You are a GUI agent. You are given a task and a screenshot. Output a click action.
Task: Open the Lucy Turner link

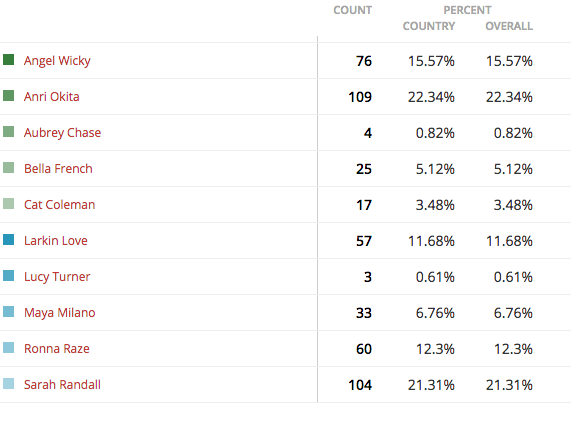coord(57,277)
